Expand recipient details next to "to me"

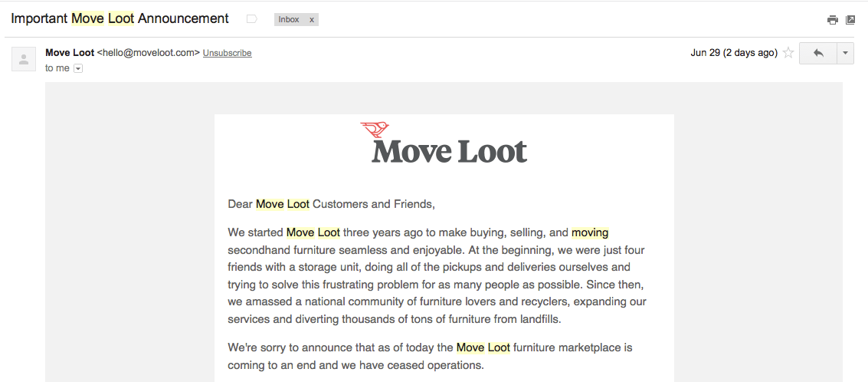point(78,68)
